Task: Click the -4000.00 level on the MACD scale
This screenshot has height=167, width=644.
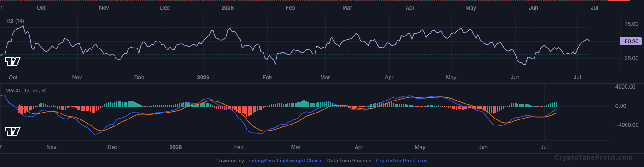Action: coord(626,125)
